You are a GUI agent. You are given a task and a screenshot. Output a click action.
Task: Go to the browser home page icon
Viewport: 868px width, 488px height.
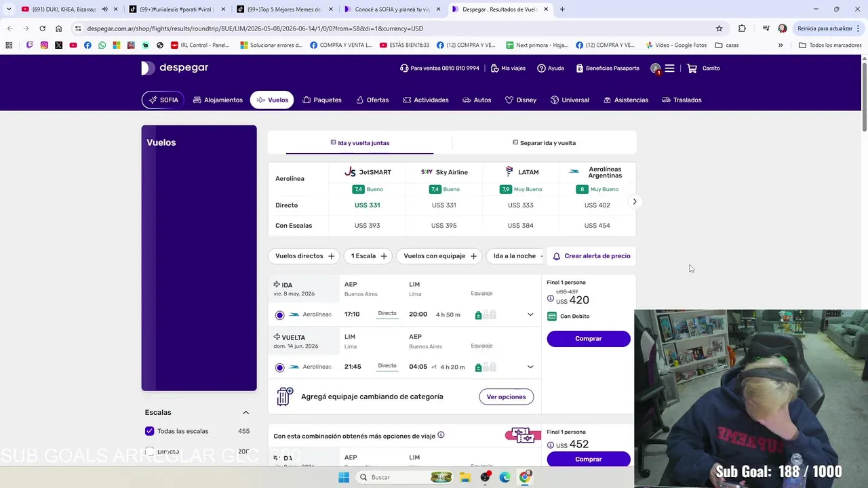click(x=59, y=28)
